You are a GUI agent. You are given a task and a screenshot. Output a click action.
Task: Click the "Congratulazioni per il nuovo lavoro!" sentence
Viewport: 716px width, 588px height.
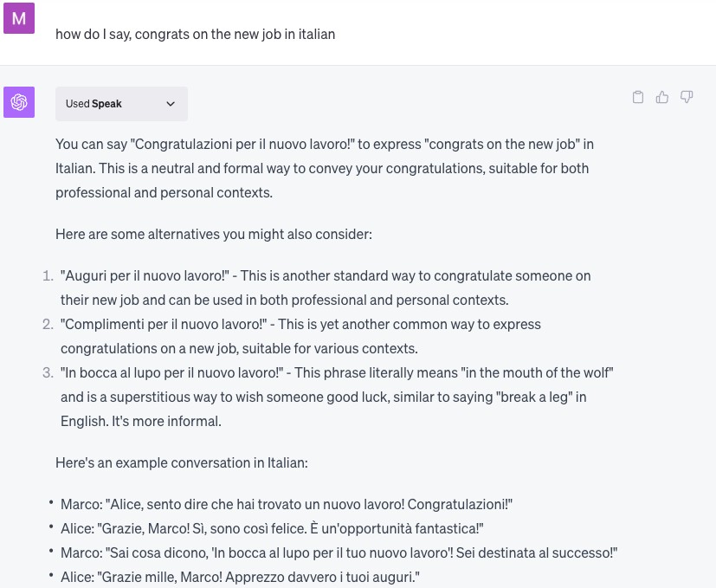[243, 144]
